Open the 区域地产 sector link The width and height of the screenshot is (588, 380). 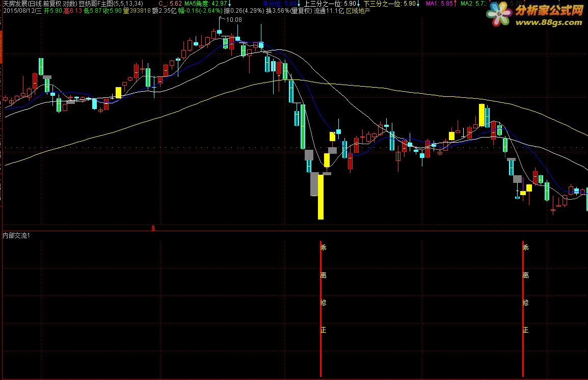(358, 11)
